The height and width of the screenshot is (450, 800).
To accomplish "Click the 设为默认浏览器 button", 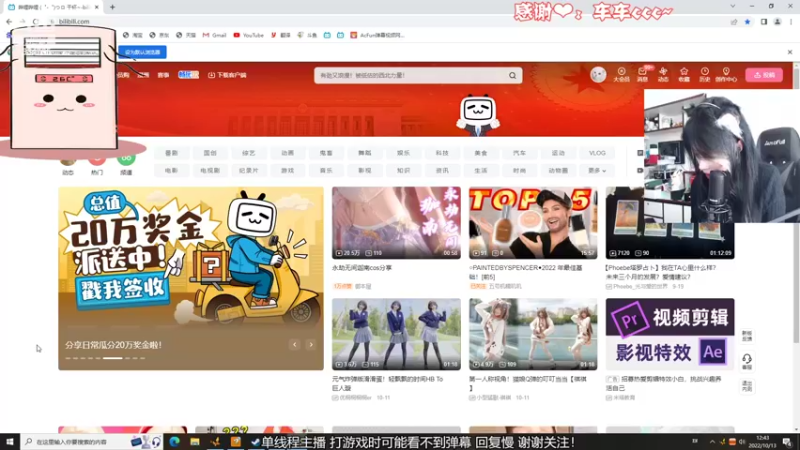I will [142, 52].
